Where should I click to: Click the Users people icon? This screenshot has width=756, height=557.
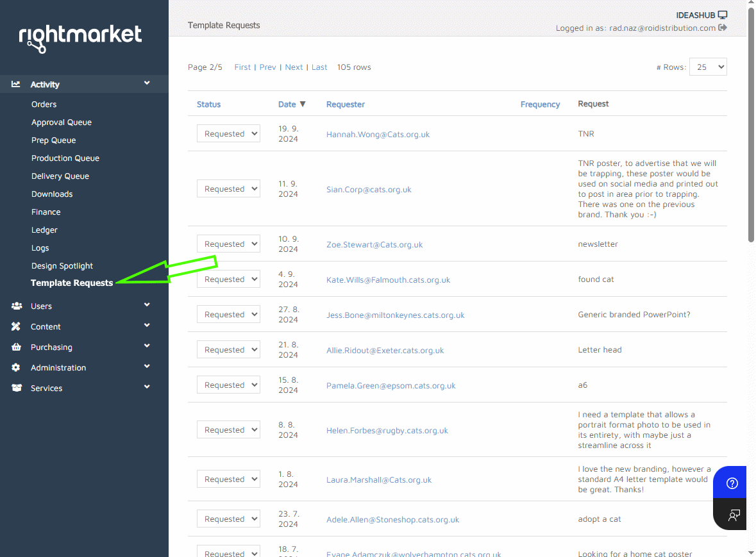[17, 306]
